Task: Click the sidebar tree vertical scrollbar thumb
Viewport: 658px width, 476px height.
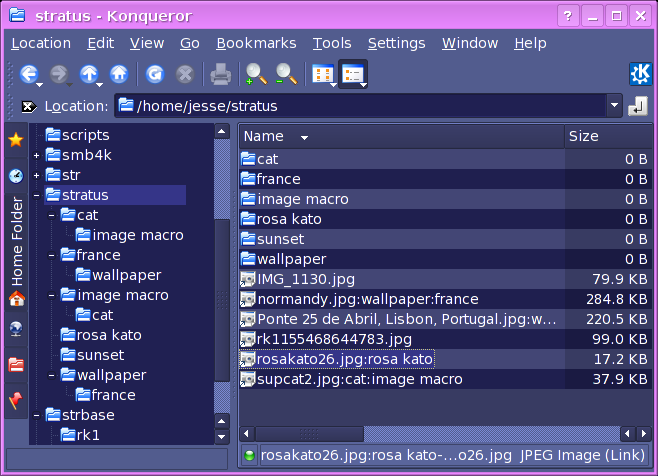Action: (222, 300)
